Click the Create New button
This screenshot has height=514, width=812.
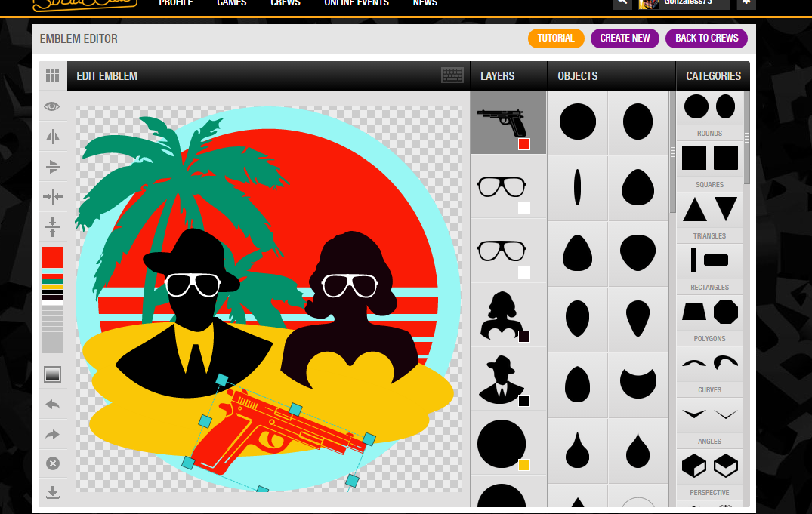click(x=625, y=38)
